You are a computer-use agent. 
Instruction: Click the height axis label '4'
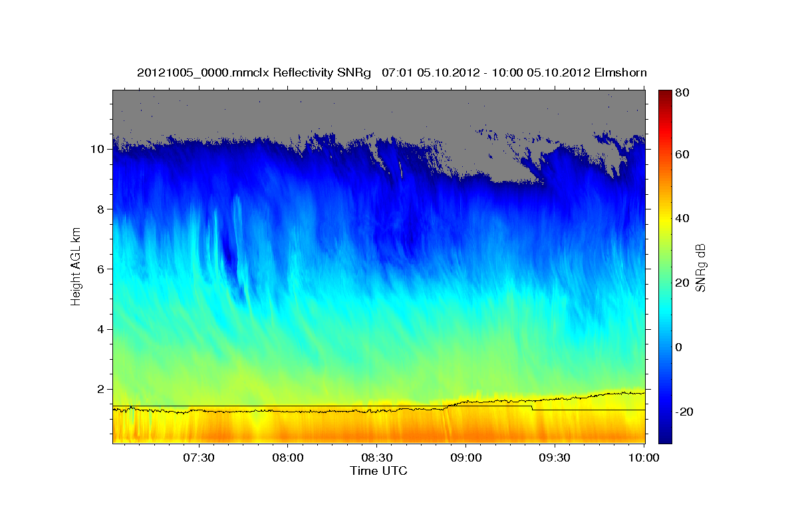[x=100, y=329]
